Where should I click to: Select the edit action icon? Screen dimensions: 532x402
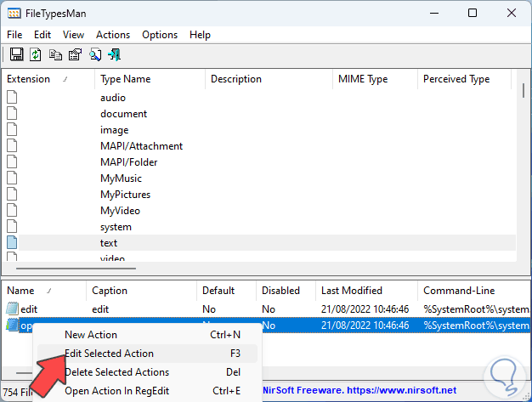(x=12, y=309)
